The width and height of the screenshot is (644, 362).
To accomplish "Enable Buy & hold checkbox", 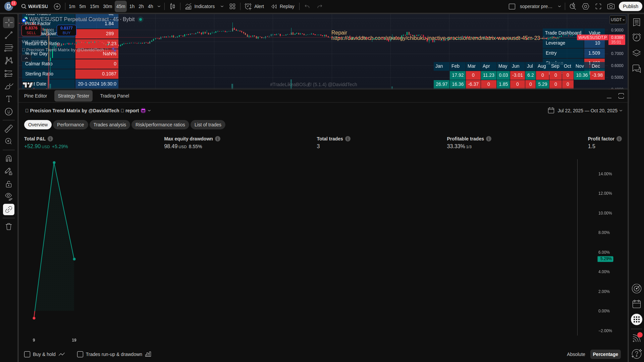I will [x=27, y=354].
